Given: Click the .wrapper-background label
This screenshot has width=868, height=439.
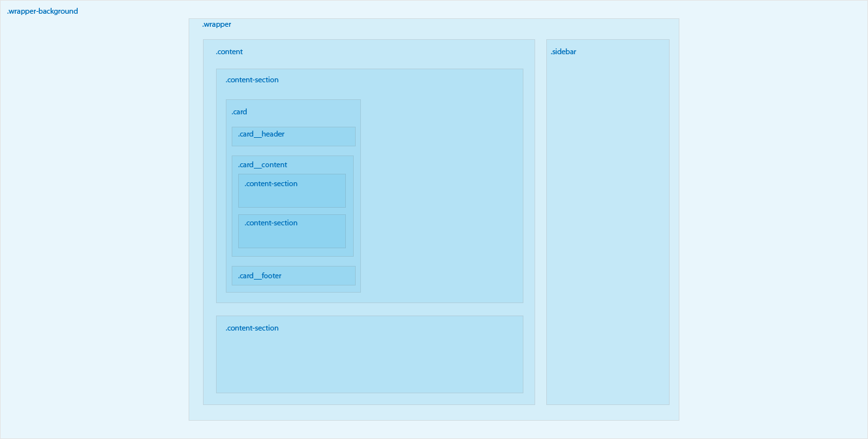Looking at the screenshot, I should tap(42, 11).
